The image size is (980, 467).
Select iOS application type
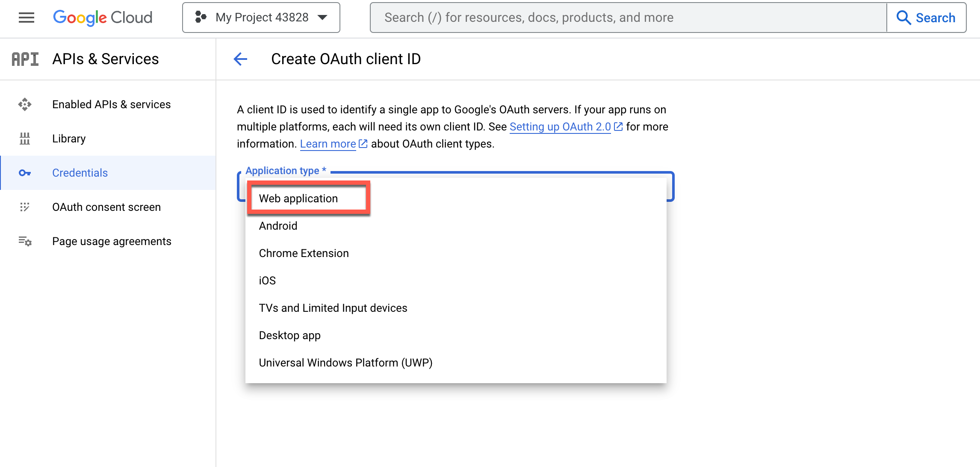456,281
